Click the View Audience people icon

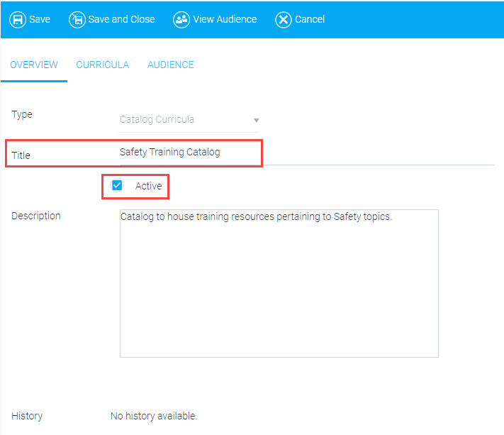(181, 19)
